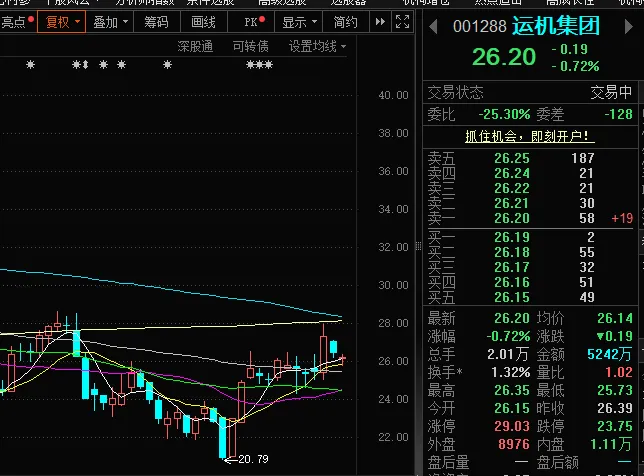Click the panel splitter grip handle
644x476 pixels.
click(x=418, y=246)
